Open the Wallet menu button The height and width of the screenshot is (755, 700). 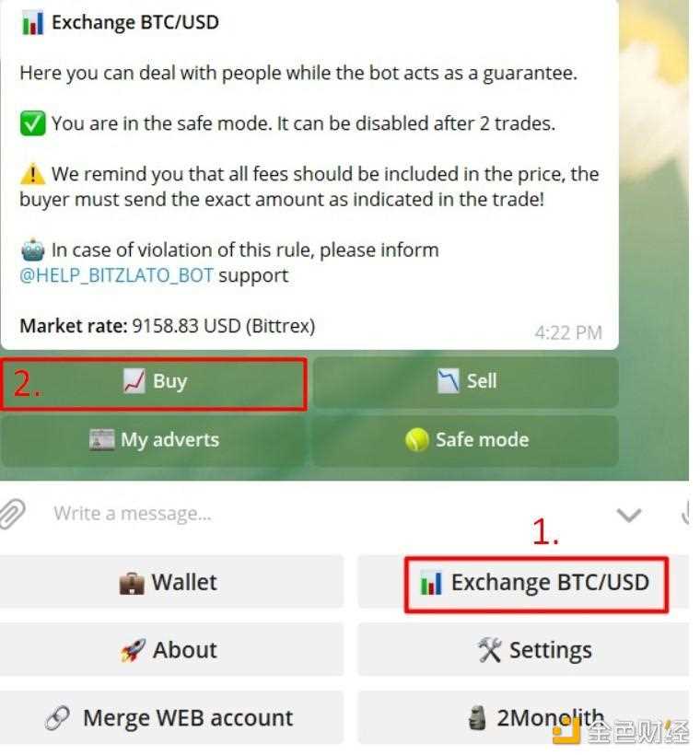pyautogui.click(x=171, y=582)
